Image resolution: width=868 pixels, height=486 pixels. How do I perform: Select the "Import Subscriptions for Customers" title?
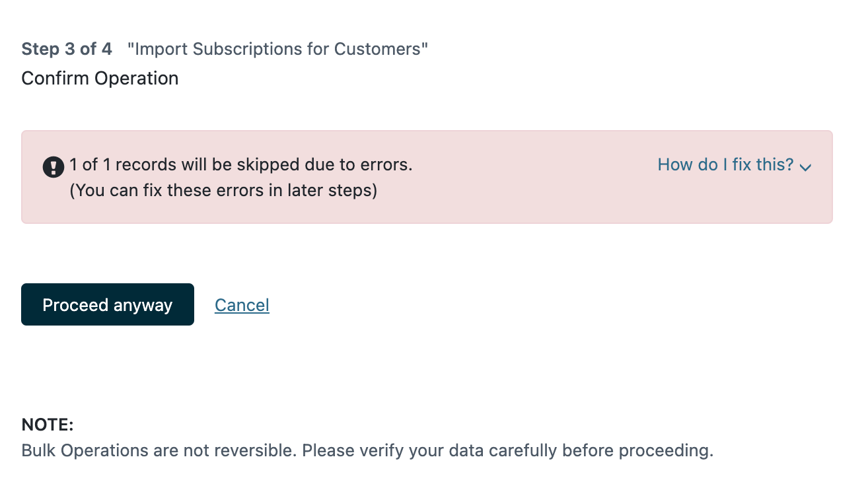point(278,49)
